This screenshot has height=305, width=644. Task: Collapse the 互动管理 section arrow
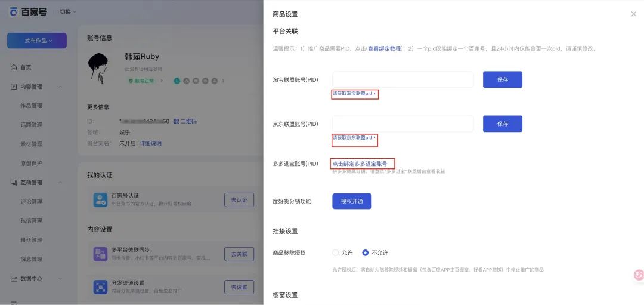coord(60,183)
